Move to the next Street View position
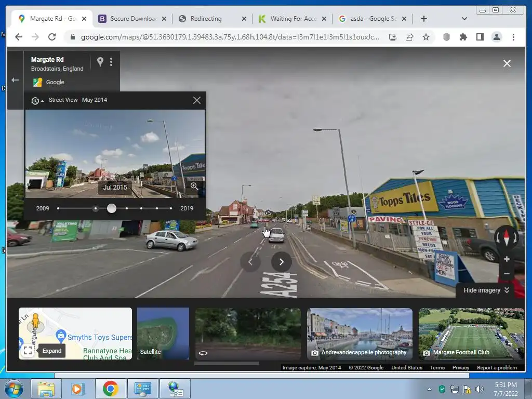The image size is (532, 399). (x=281, y=262)
